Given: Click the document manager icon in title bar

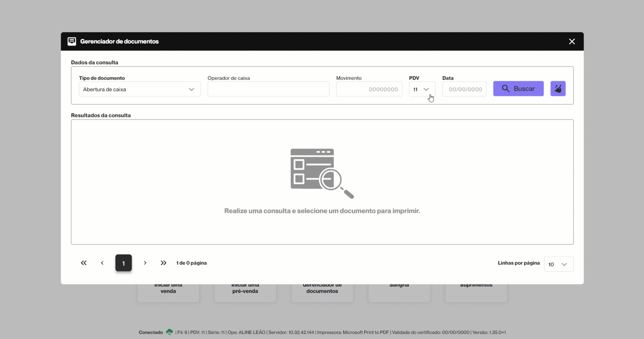Looking at the screenshot, I should pos(72,41).
